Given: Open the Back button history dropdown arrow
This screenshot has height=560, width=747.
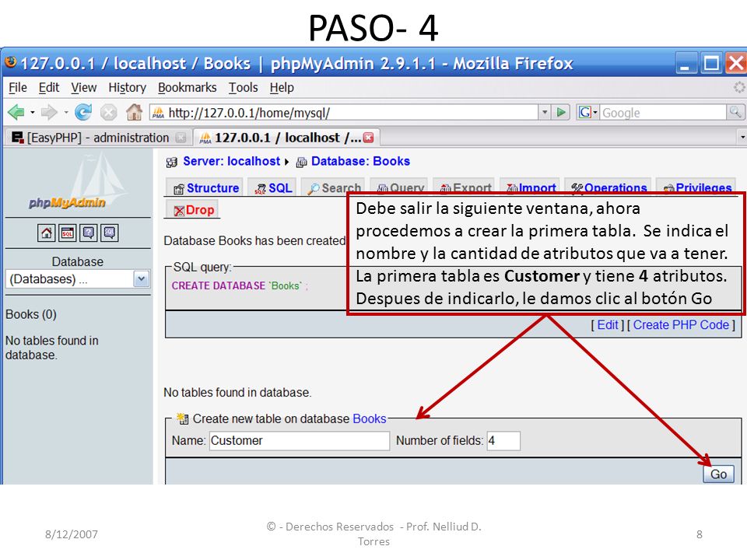Looking at the screenshot, I should pyautogui.click(x=33, y=112).
